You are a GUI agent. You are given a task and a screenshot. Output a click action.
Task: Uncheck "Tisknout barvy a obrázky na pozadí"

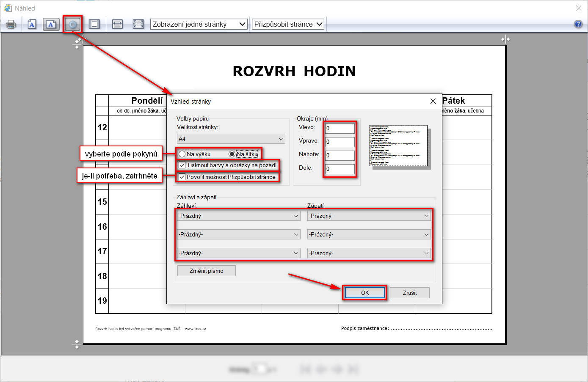point(182,165)
